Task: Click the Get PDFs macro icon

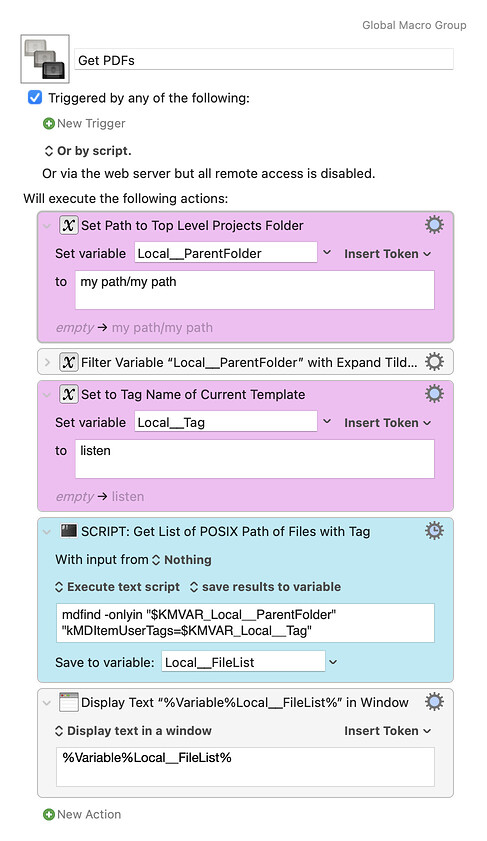Action: 45,59
